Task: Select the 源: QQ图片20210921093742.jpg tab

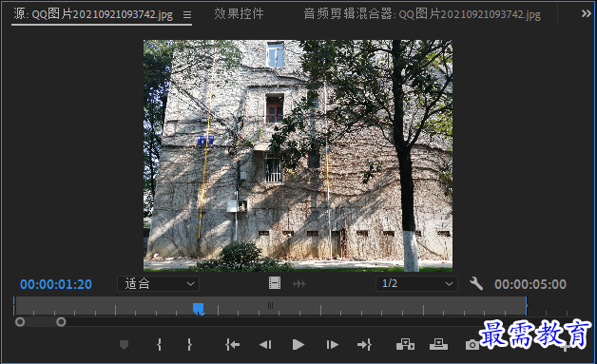Action: click(x=93, y=14)
